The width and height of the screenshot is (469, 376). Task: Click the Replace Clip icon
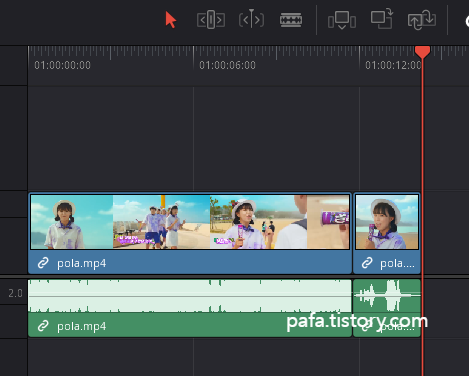coord(422,20)
